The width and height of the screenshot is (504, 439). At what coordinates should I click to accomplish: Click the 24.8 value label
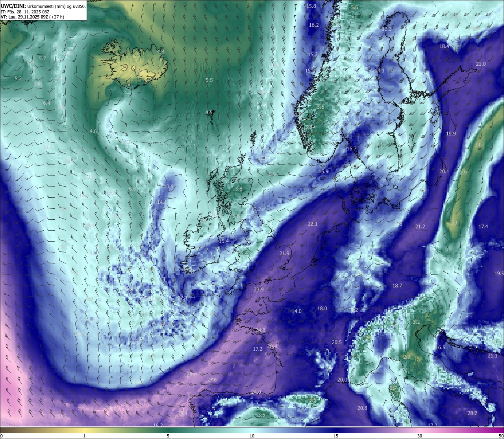point(260,330)
